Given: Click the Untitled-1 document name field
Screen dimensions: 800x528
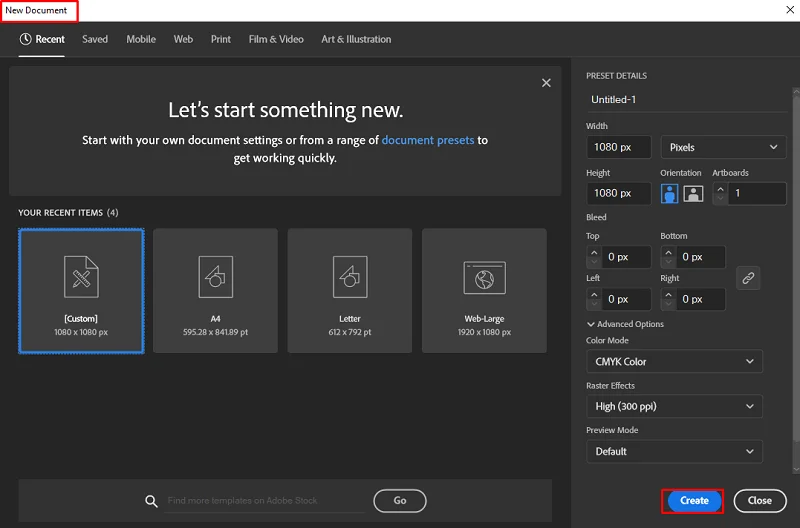Looking at the screenshot, I should coord(686,100).
